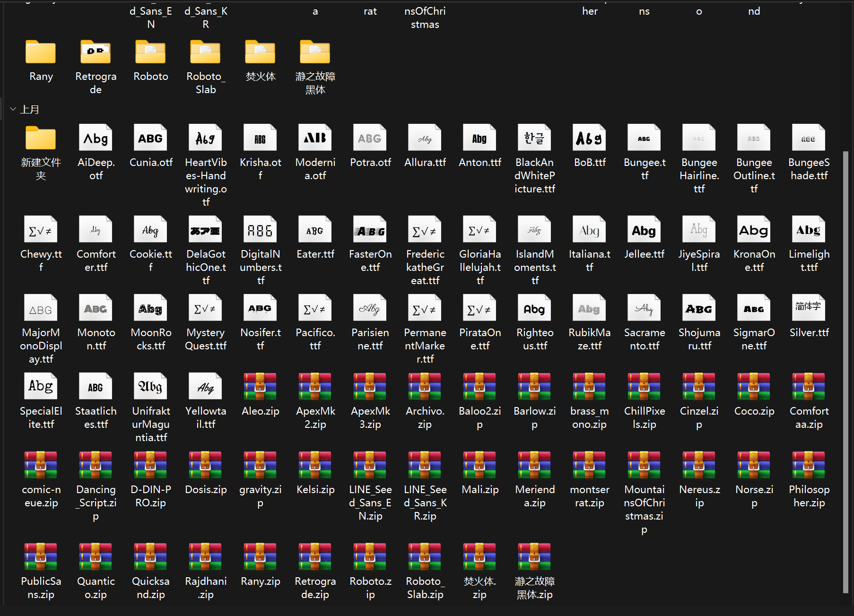
Task: Select the BungeeShade.ttf font icon
Action: [809, 138]
